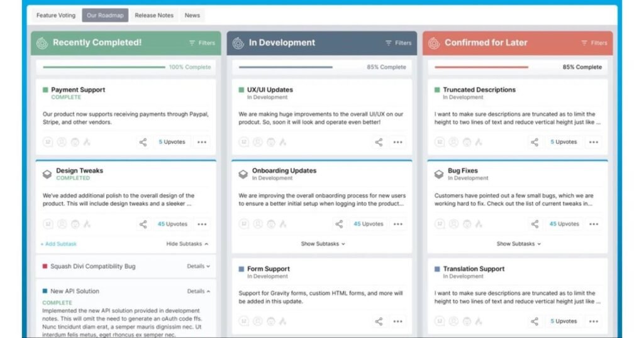This screenshot has width=644, height=338.
Task: Share the Bug Fixes card
Action: point(535,224)
